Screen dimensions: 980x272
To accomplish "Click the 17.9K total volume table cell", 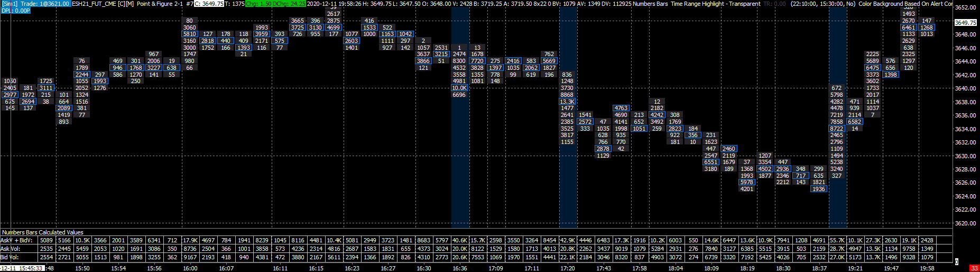I will pos(190,240).
